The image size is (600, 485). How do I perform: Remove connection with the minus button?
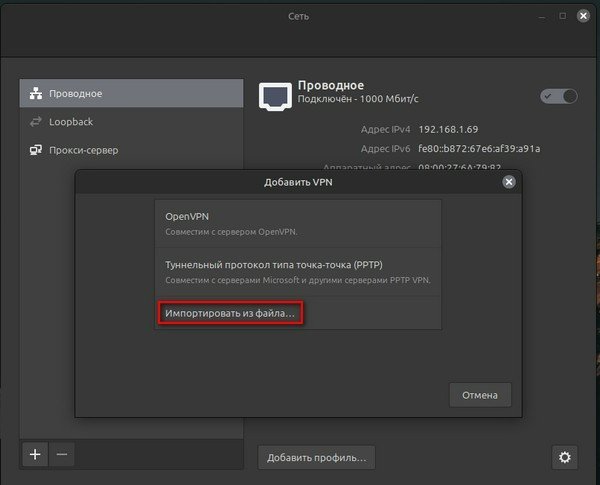tap(62, 454)
